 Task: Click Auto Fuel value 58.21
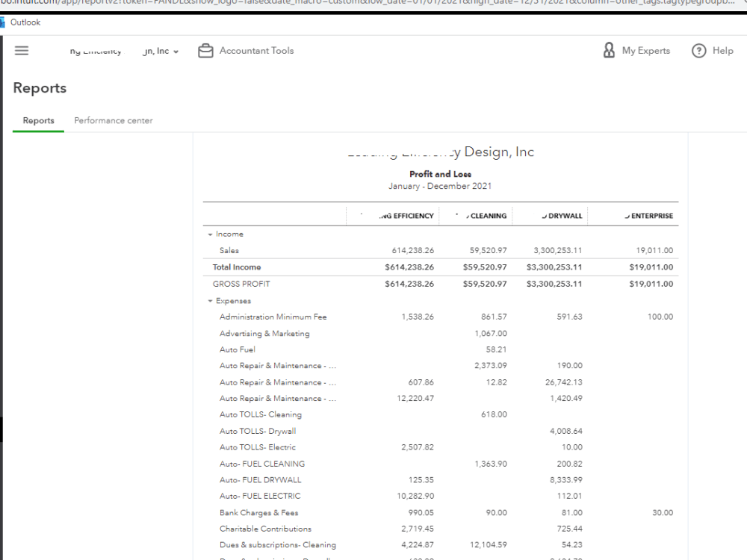pos(497,349)
